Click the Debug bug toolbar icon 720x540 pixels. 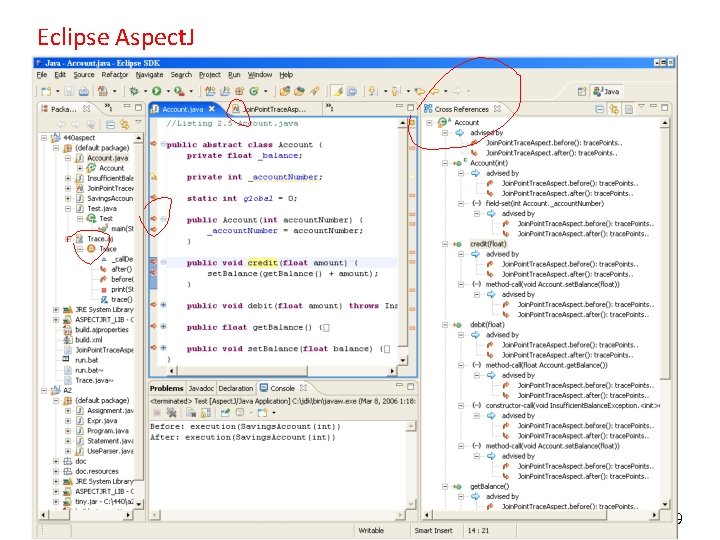click(x=135, y=90)
